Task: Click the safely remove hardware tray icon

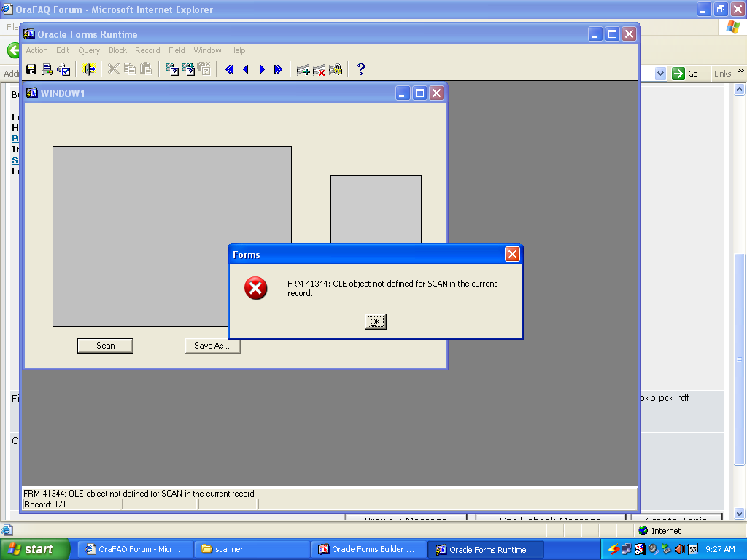Action: click(x=666, y=549)
